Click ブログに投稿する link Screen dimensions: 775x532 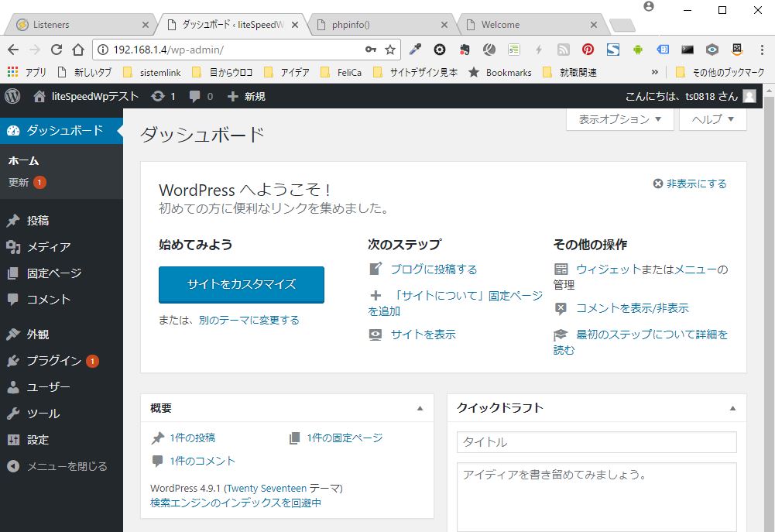click(x=434, y=269)
